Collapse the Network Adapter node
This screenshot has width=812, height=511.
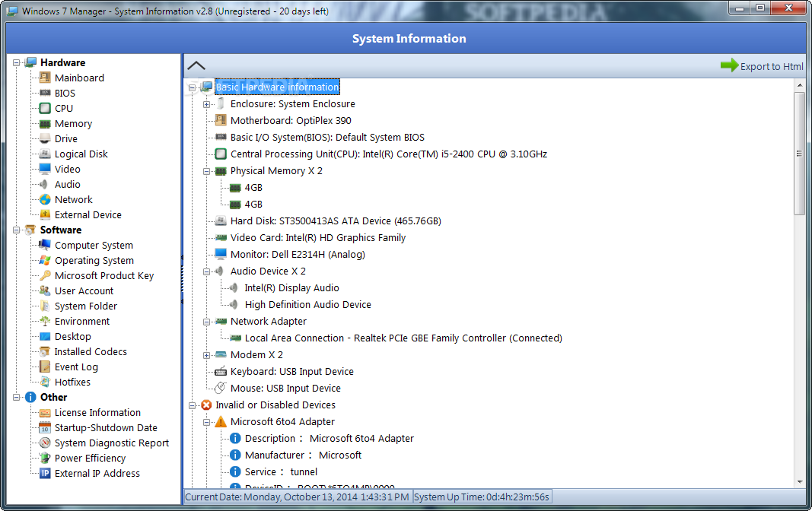(207, 322)
